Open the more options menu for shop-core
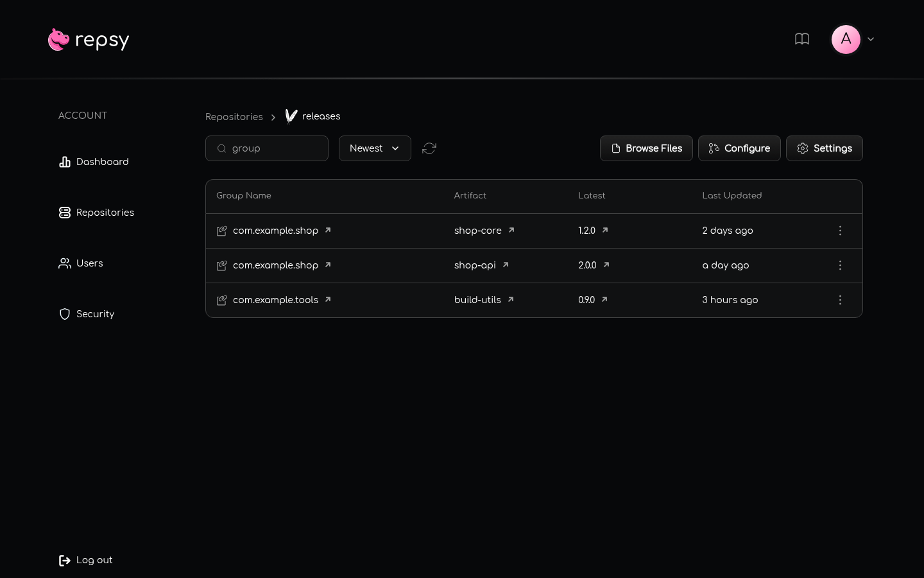 pyautogui.click(x=840, y=231)
